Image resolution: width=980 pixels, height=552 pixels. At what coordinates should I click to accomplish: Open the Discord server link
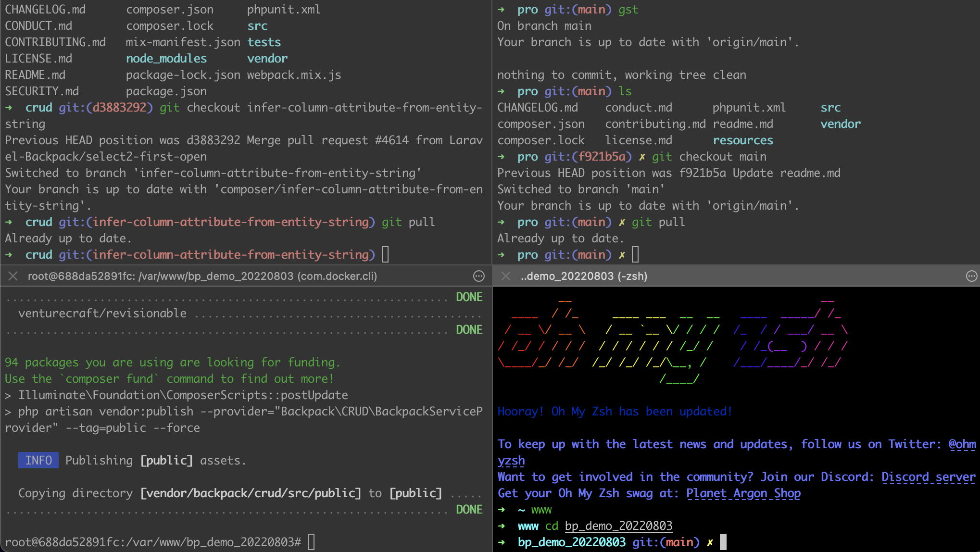point(928,477)
